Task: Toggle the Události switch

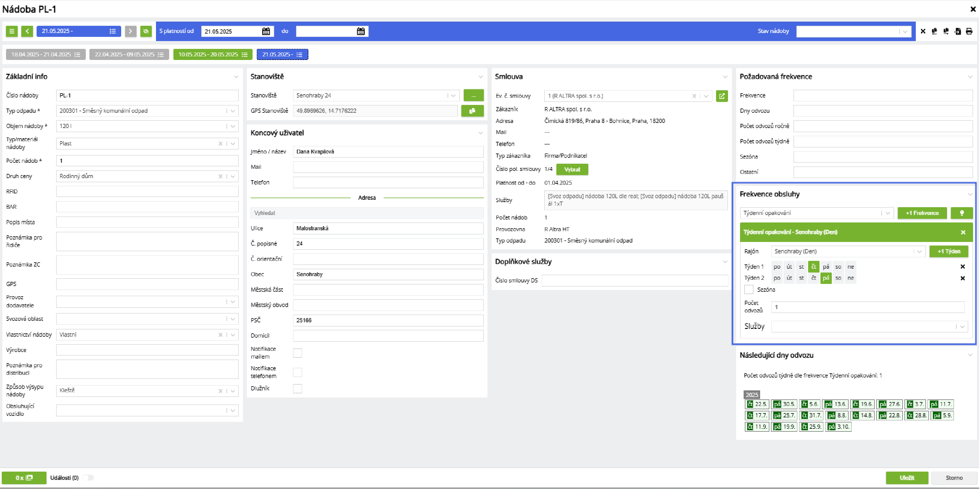Action: pos(88,478)
